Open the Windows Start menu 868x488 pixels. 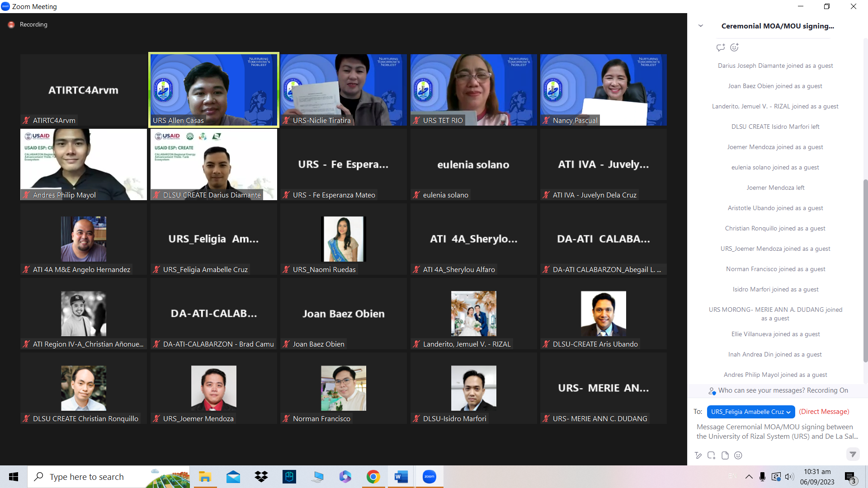tap(14, 477)
